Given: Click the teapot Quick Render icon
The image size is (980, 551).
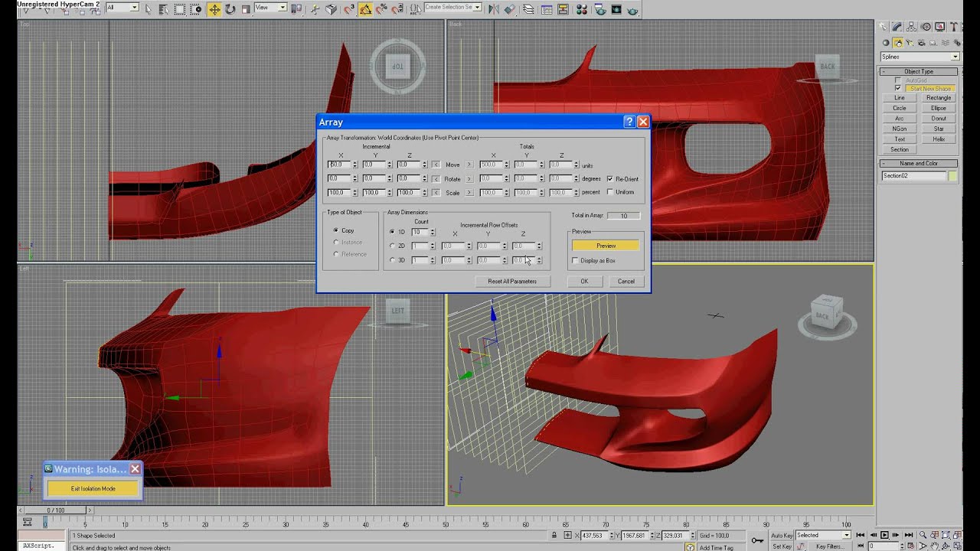Looking at the screenshot, I should click(632, 9).
